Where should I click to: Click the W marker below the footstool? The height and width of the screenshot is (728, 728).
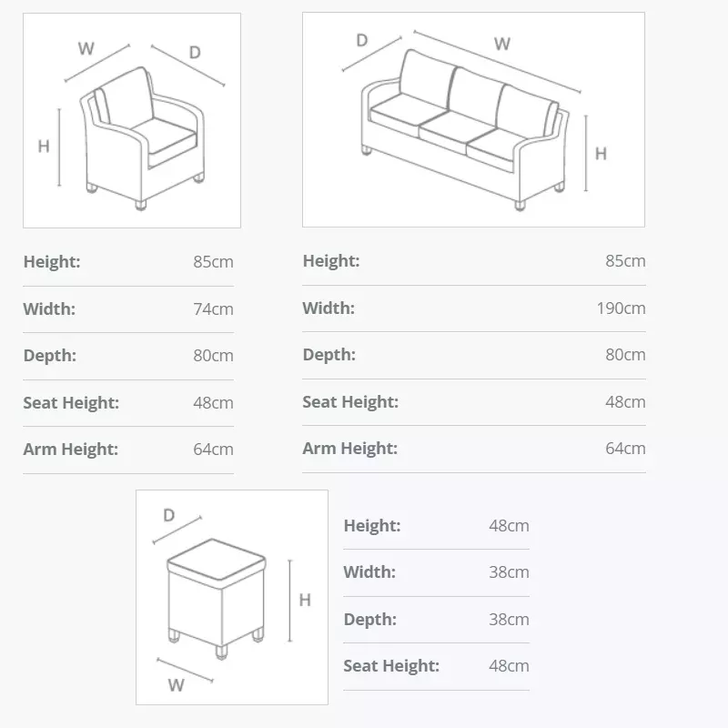(176, 685)
